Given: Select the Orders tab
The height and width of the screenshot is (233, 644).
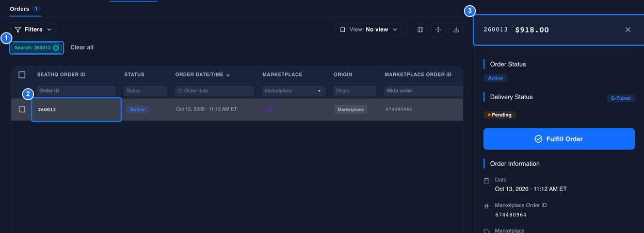Looking at the screenshot, I should [x=25, y=9].
